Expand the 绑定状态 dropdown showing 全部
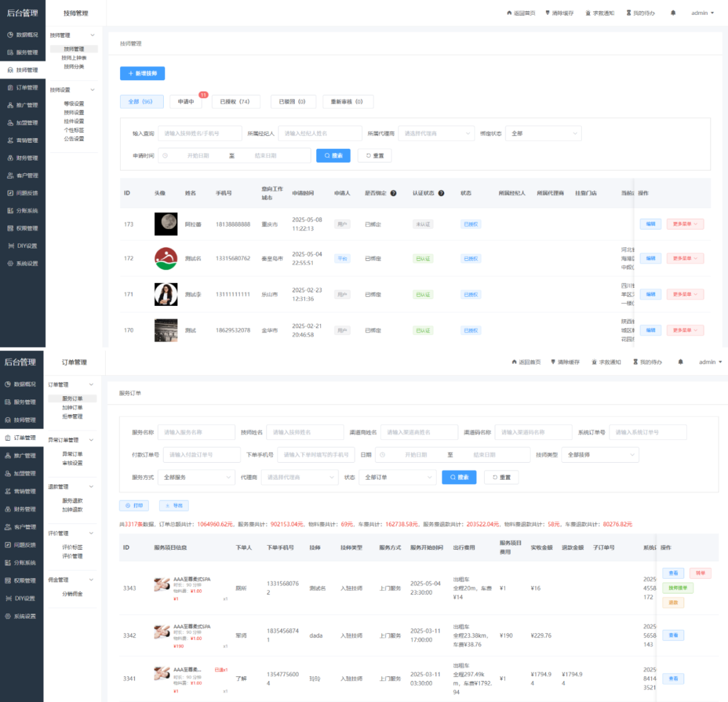 (543, 133)
